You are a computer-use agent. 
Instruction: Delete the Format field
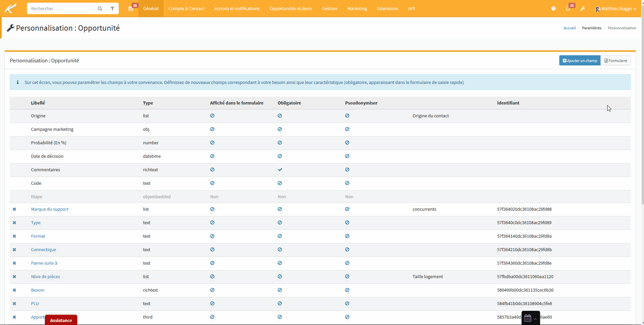[x=14, y=236]
